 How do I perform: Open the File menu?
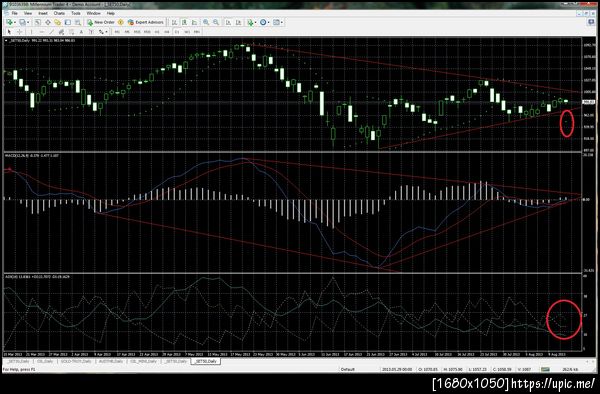15,13
